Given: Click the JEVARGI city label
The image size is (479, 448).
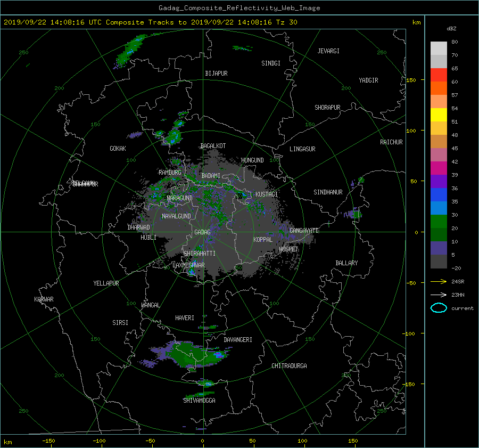Looking at the screenshot, I should [328, 51].
